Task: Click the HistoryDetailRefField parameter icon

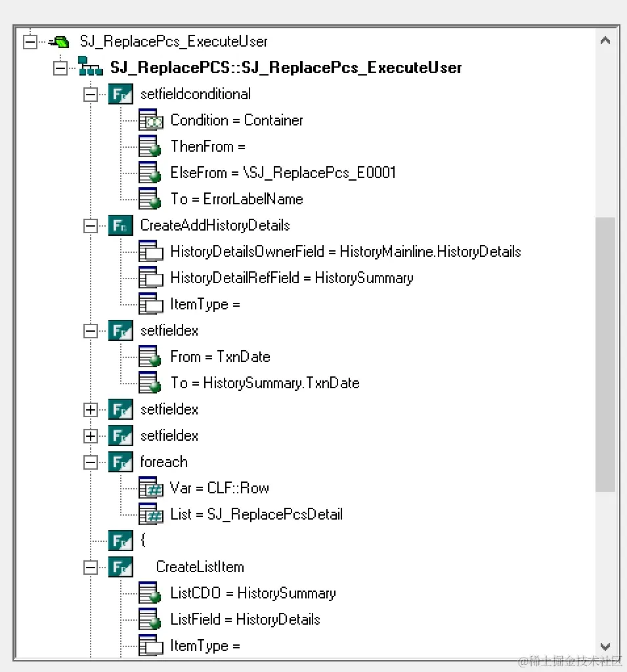Action: (151, 277)
